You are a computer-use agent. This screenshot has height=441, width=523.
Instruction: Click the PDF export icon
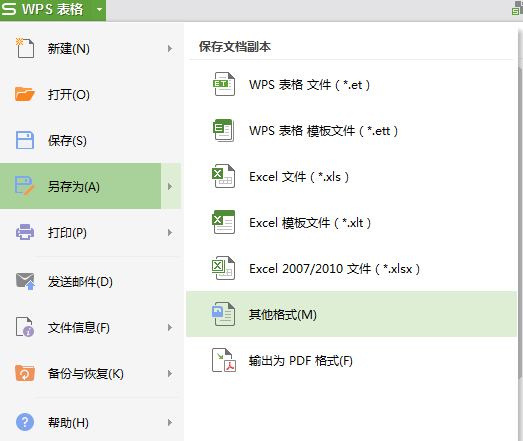tap(224, 360)
